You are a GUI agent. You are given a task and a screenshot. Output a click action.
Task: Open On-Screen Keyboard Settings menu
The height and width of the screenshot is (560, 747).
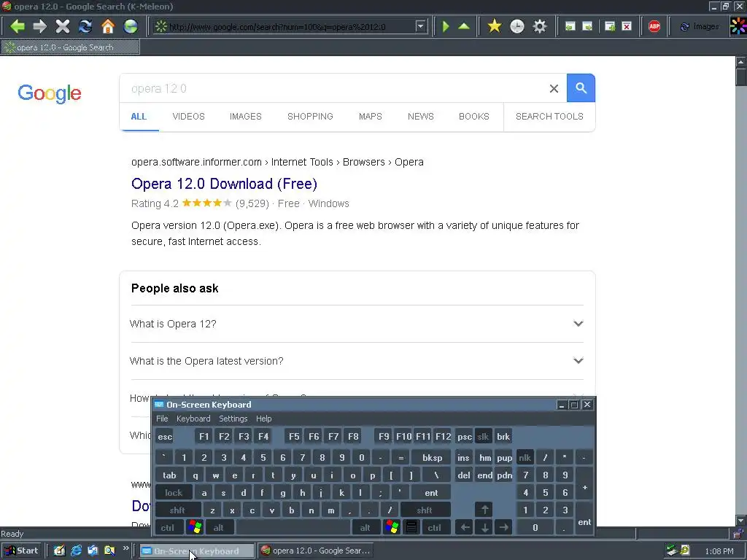(x=233, y=419)
